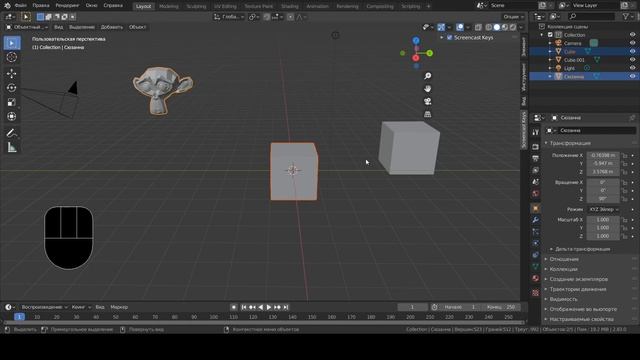Screen dimensions: 640x360
Task: Open the Physics properties tab
Action: 536,243
